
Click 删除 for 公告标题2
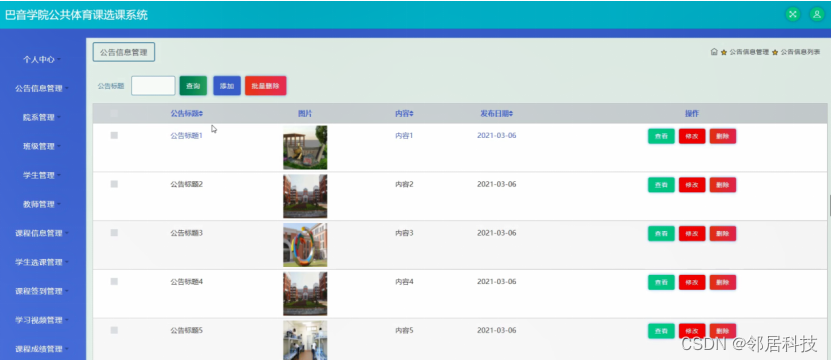point(723,185)
